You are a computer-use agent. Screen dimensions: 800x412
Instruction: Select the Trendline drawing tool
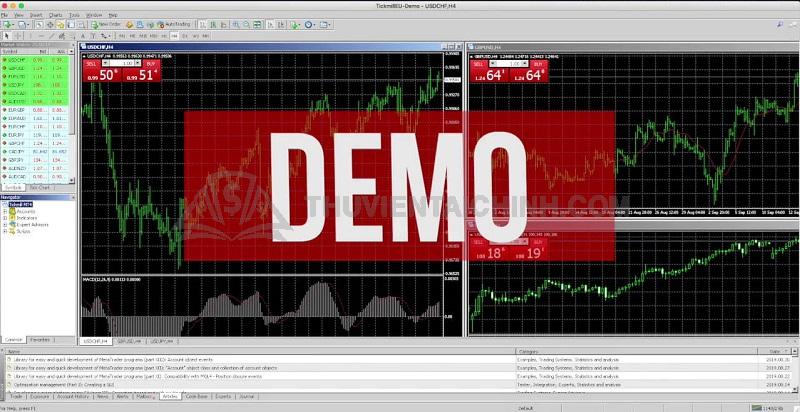52,36
